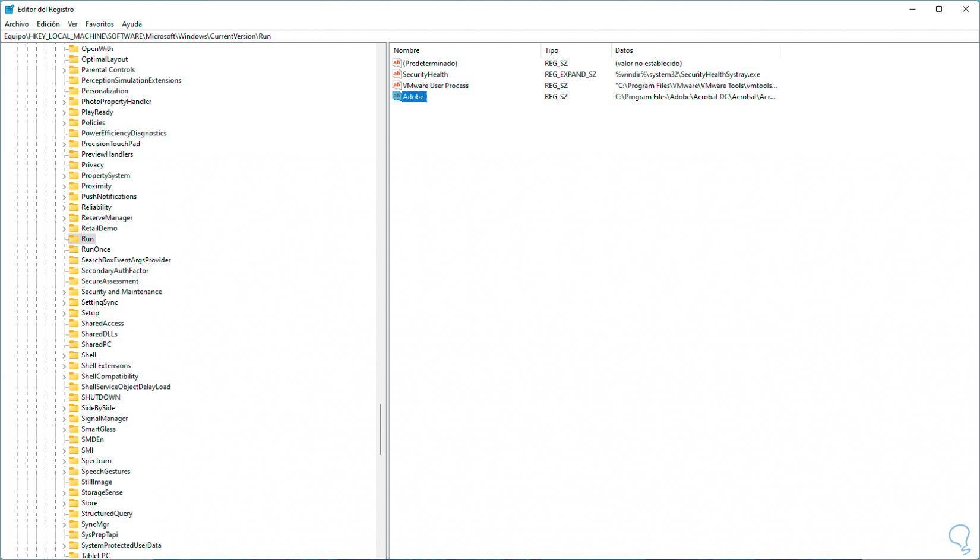Expand the PrecisionTouchPad key
The width and height of the screenshot is (980, 560).
[64, 144]
